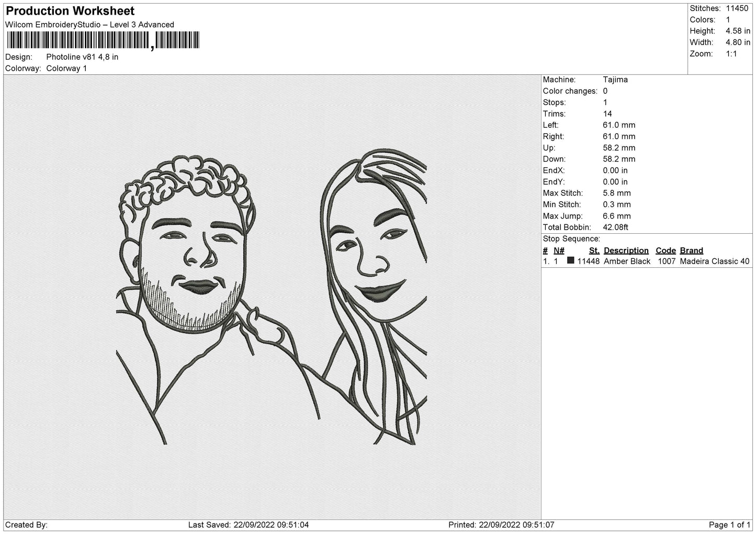Select the Total Bobbin value 42.08ft
Screen dimensions: 756x534
(x=615, y=228)
